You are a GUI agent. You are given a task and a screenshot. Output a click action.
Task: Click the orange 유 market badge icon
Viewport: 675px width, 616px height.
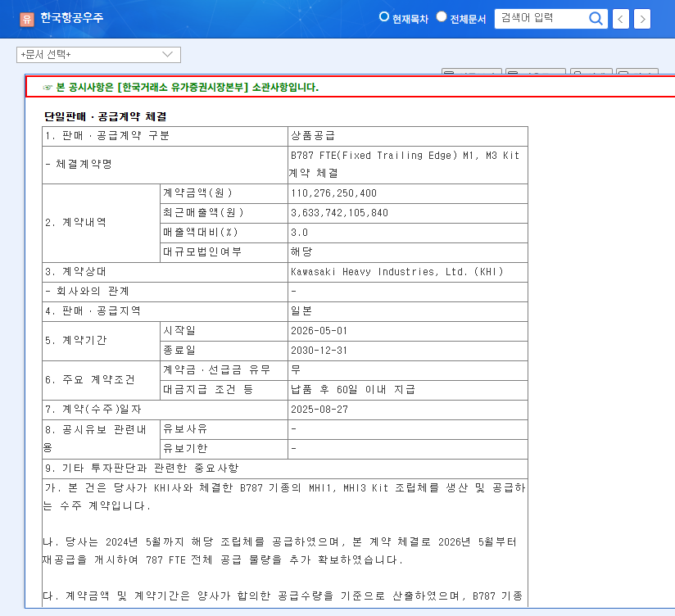pos(27,19)
